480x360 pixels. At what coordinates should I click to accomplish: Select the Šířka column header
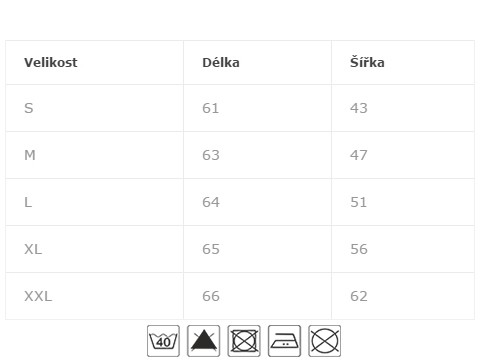(x=367, y=62)
